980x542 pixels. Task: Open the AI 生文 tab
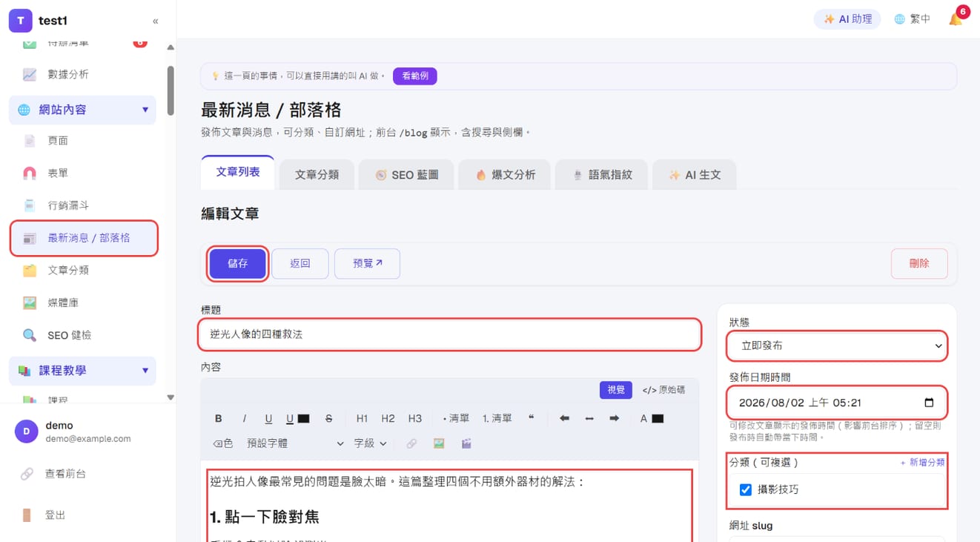point(694,174)
